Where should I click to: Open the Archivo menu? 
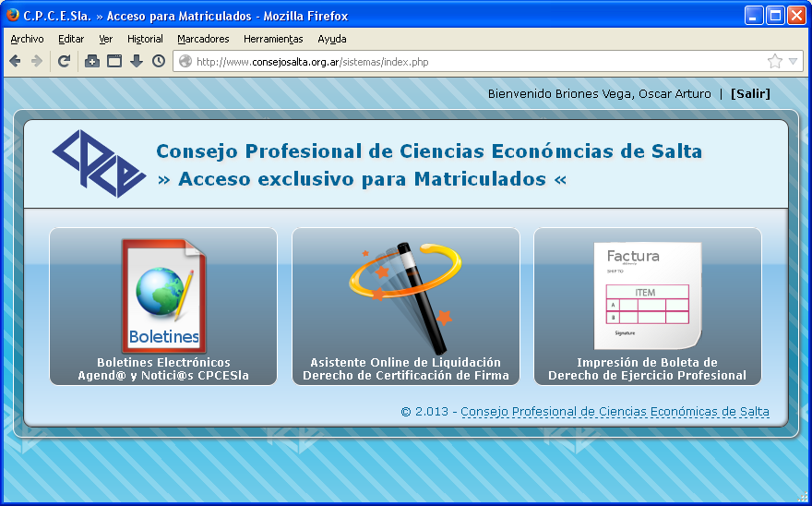(x=27, y=39)
